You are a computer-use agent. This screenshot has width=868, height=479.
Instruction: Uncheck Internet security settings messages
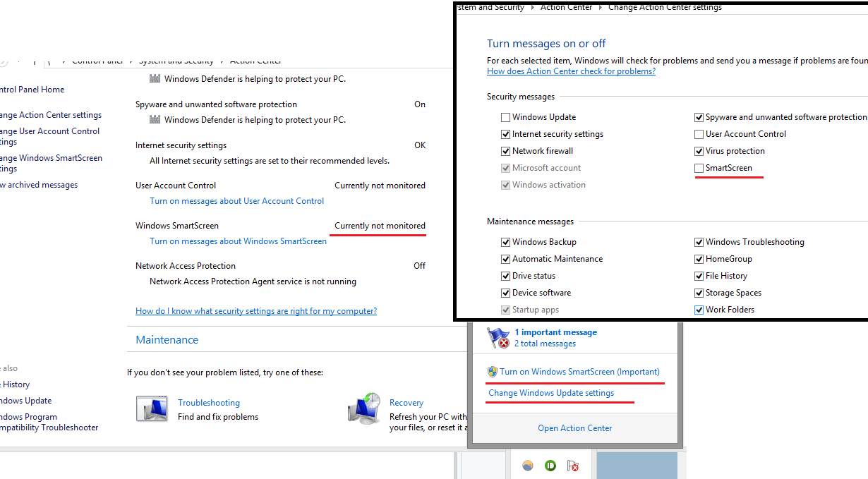tap(505, 134)
